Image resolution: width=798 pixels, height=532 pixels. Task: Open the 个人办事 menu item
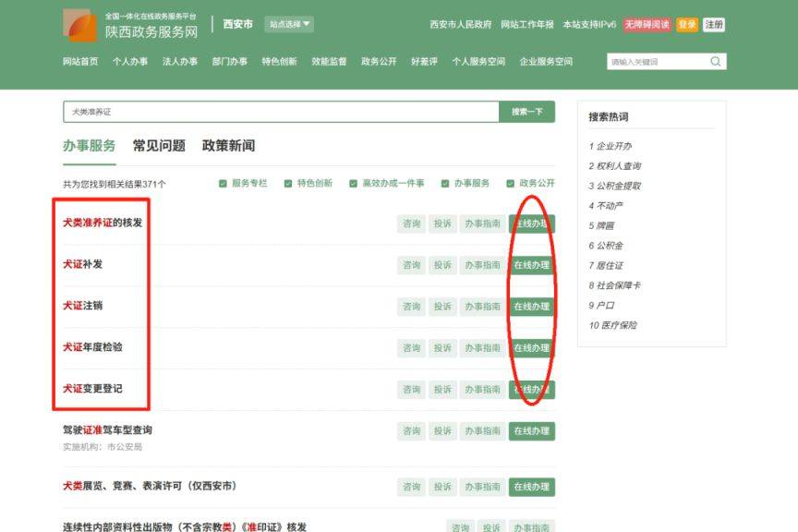(129, 62)
